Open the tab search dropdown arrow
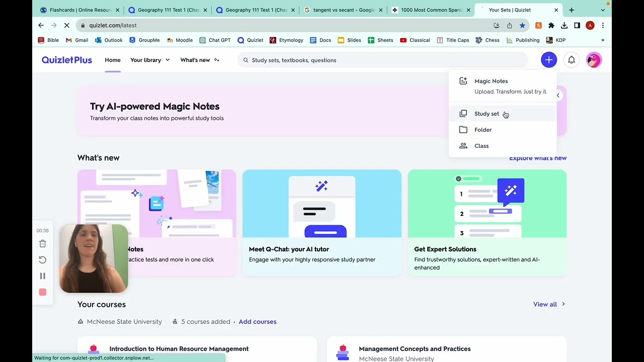Image resolution: width=644 pixels, height=362 pixels. 603,10
